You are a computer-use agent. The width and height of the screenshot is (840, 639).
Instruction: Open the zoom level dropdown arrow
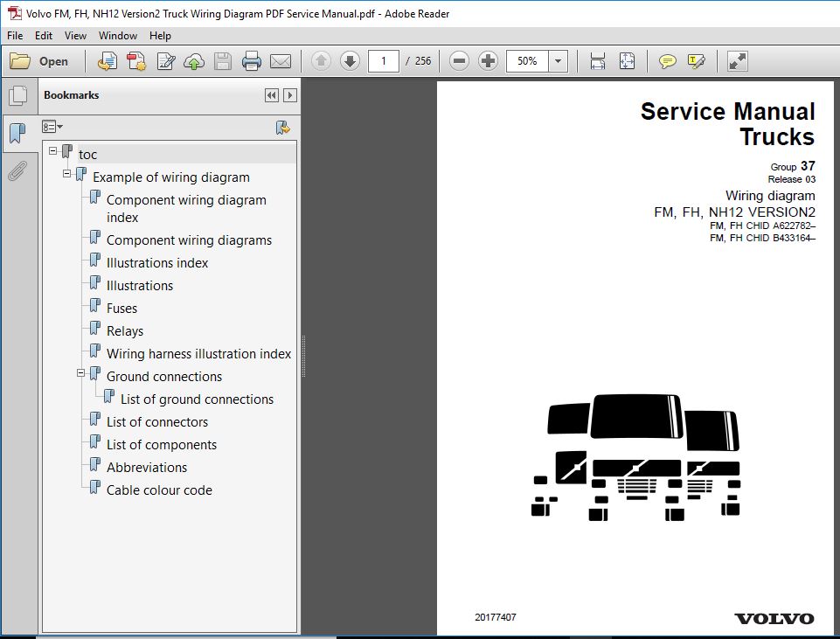pos(559,61)
